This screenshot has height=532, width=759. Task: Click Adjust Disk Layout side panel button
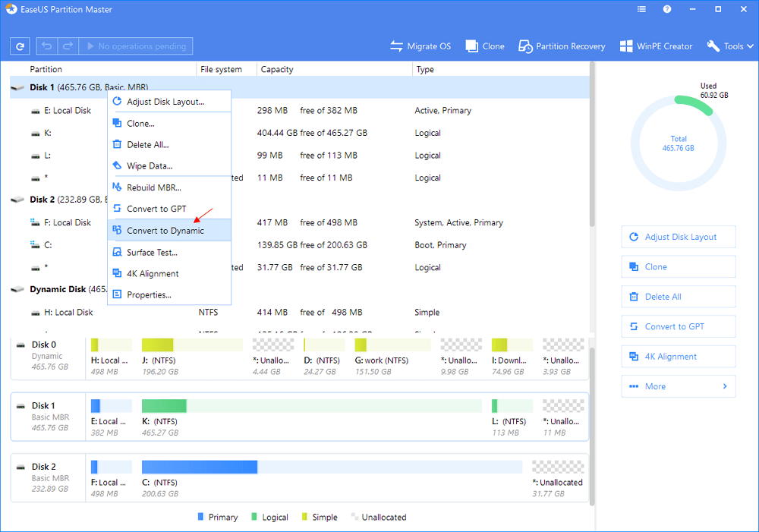[678, 237]
